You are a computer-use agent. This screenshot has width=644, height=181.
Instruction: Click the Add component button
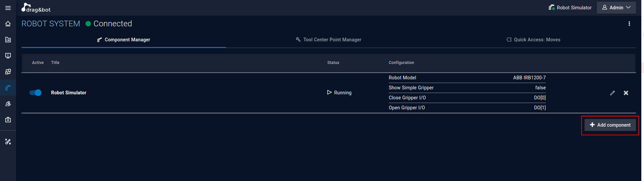tap(610, 125)
